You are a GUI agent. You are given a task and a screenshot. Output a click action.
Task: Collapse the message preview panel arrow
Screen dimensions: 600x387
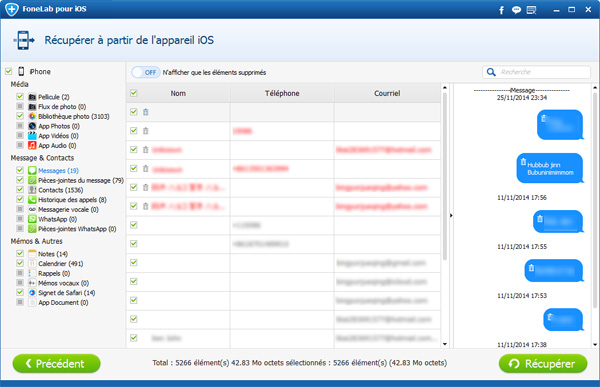pos(451,216)
